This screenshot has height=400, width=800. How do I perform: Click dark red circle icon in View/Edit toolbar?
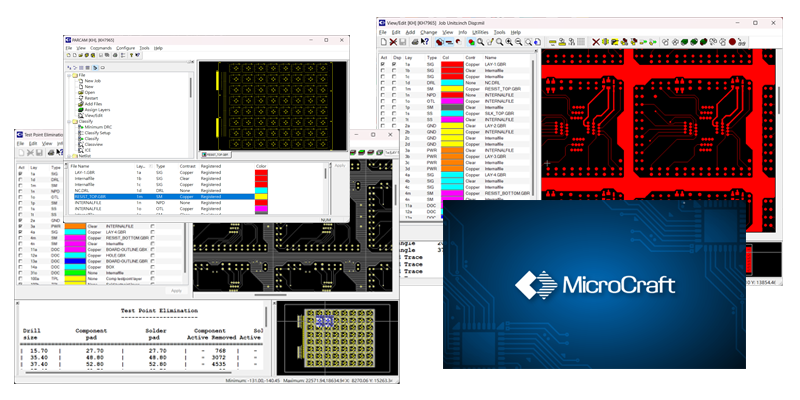click(732, 42)
